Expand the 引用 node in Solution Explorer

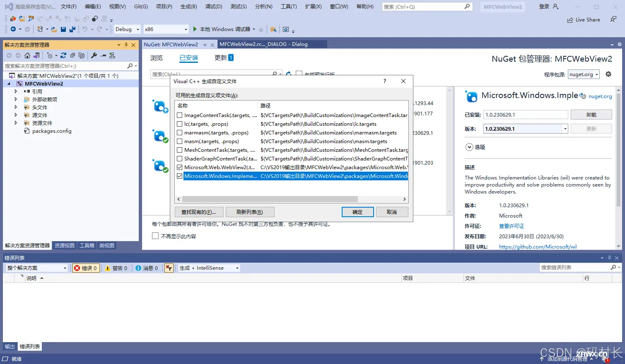point(16,91)
